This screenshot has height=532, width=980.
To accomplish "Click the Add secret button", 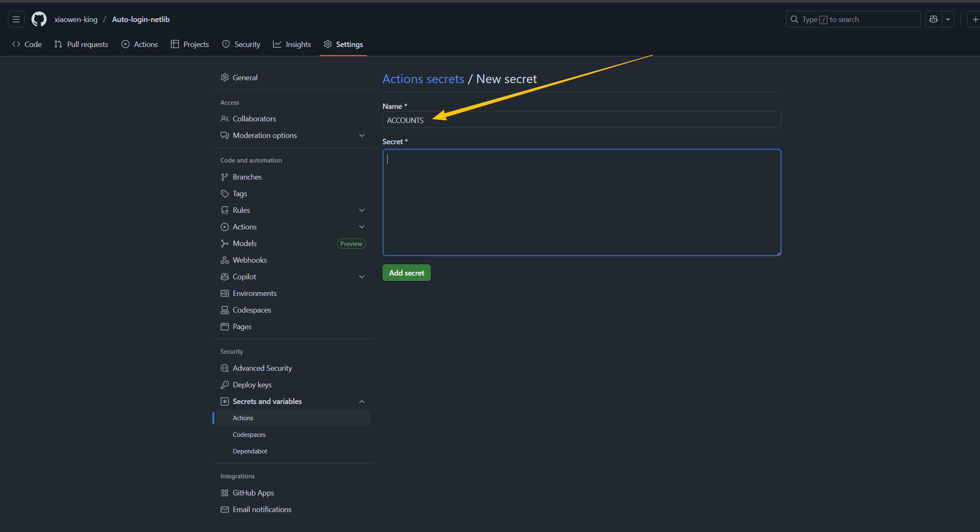I will pos(406,273).
